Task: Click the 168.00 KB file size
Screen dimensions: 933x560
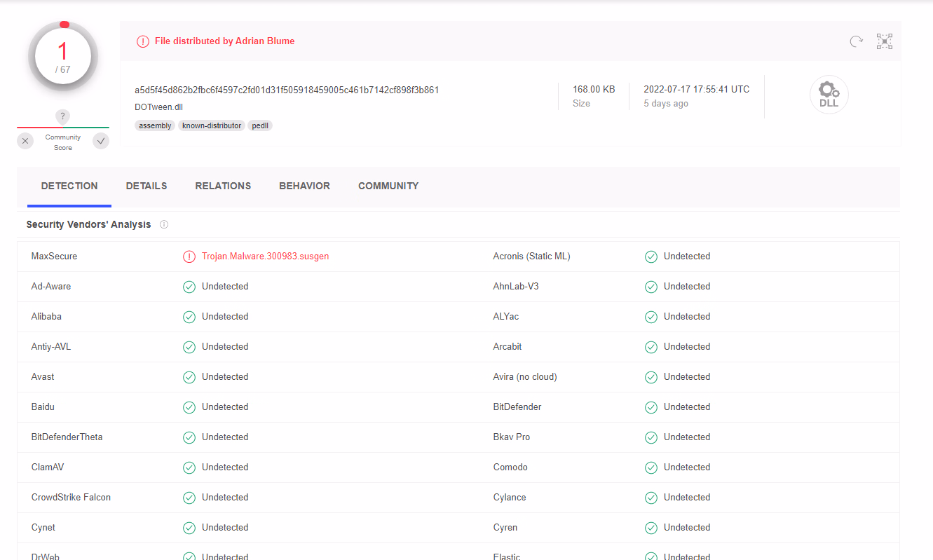Action: 594,89
